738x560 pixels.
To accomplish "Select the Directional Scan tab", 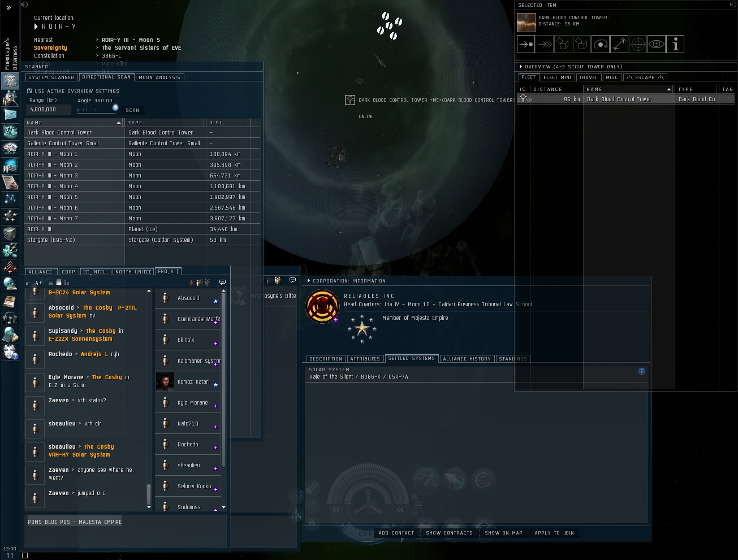I will [x=106, y=77].
